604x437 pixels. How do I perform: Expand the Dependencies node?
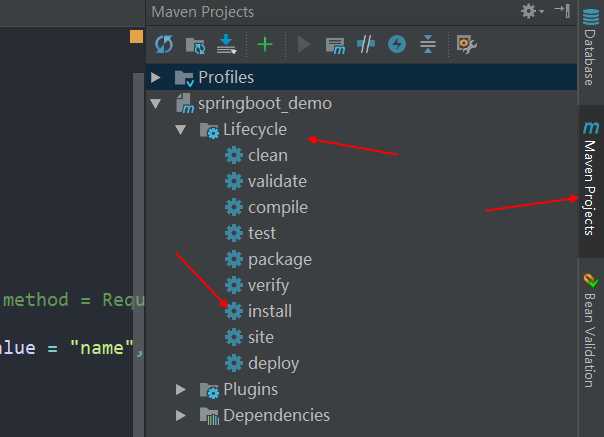click(x=180, y=415)
